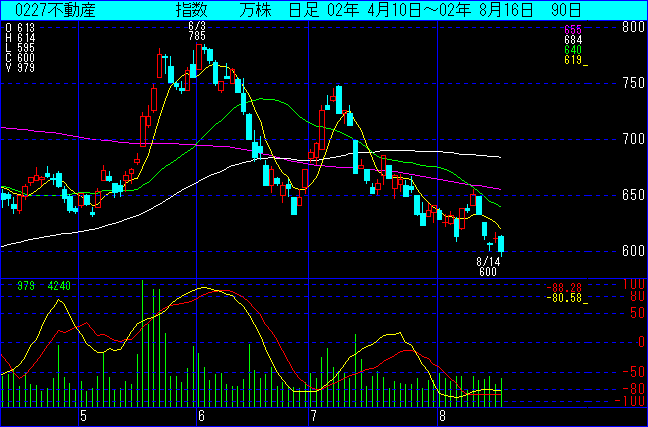Click the red oscillator value -88.28
The image size is (648, 427).
[x=564, y=288]
